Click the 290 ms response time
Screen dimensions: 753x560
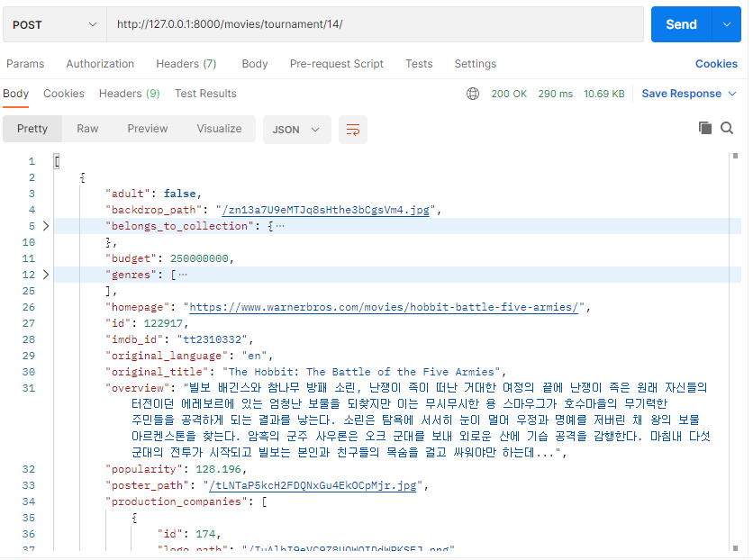pos(555,94)
